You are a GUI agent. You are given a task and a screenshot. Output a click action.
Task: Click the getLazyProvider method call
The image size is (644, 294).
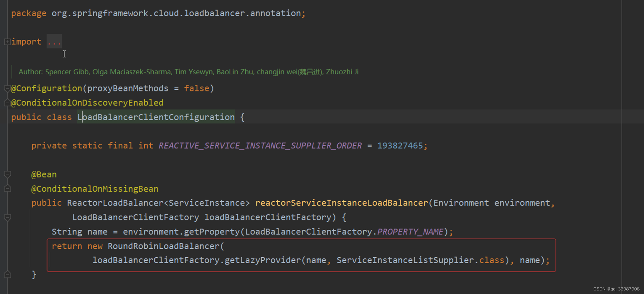[263, 260]
